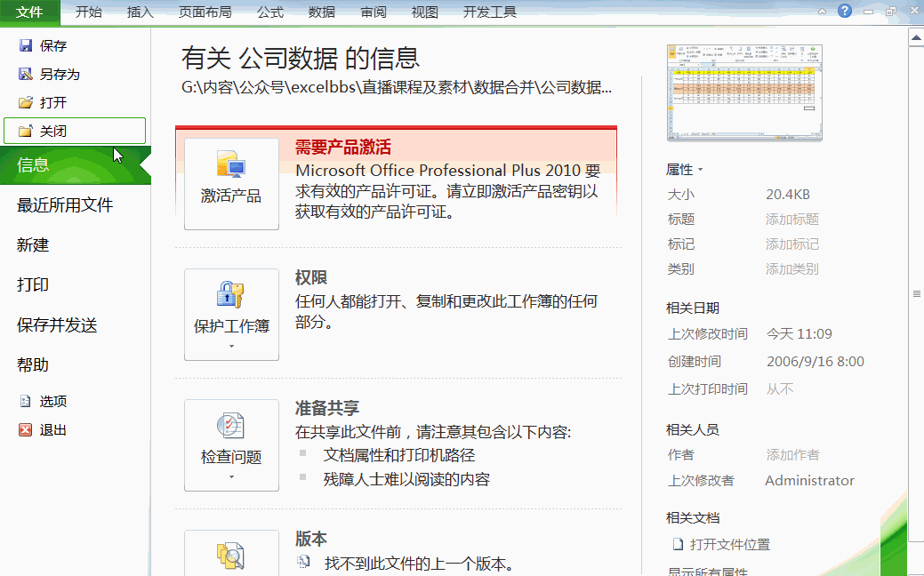
Task: Open 选项 settings label
Action: click(53, 401)
